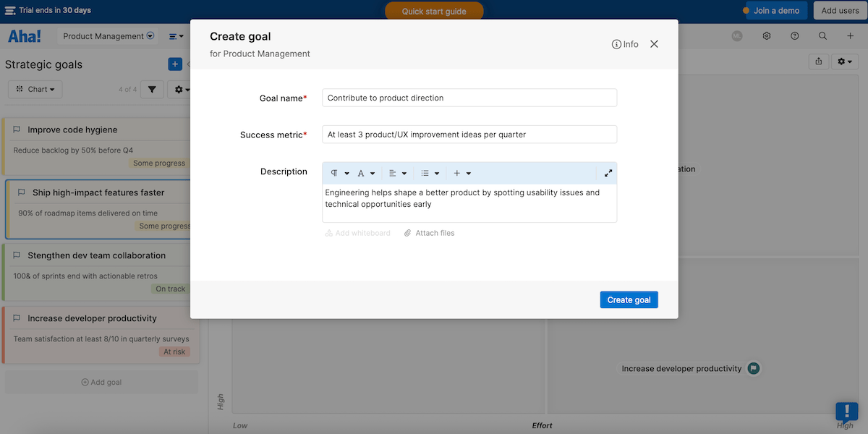
Task: Open the list formatting dropdown
Action: coord(430,174)
